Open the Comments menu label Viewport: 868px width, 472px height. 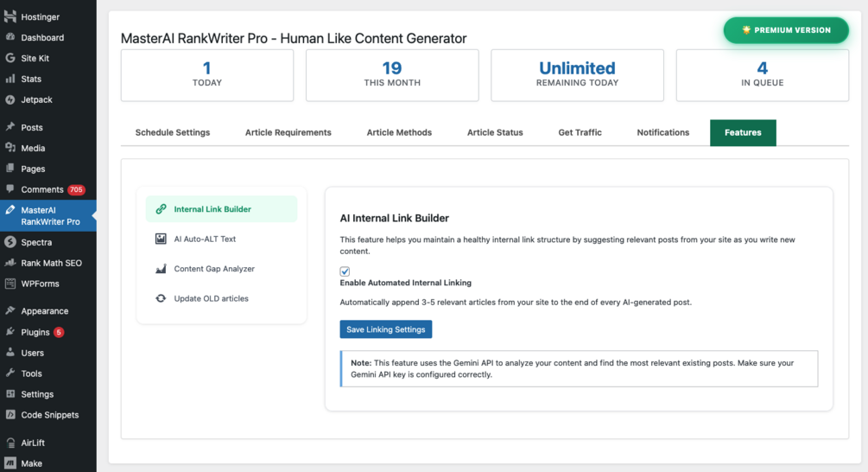(42, 189)
